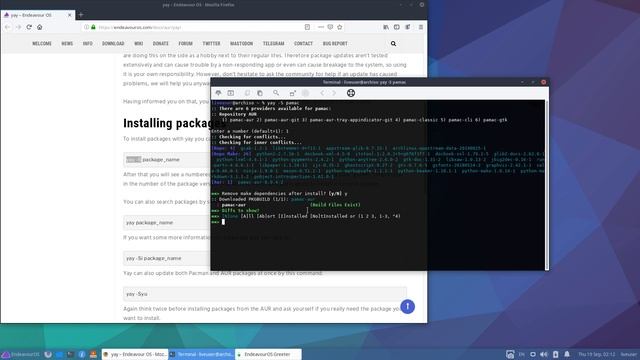
Task: Launch terminal from the panel launcher
Action: point(71,354)
